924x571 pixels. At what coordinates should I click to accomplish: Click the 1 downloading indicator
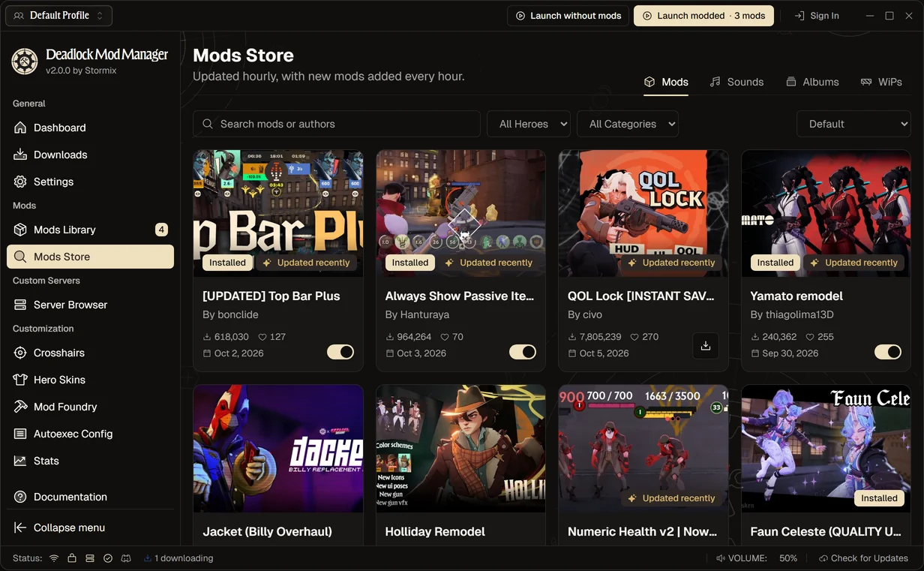point(178,558)
